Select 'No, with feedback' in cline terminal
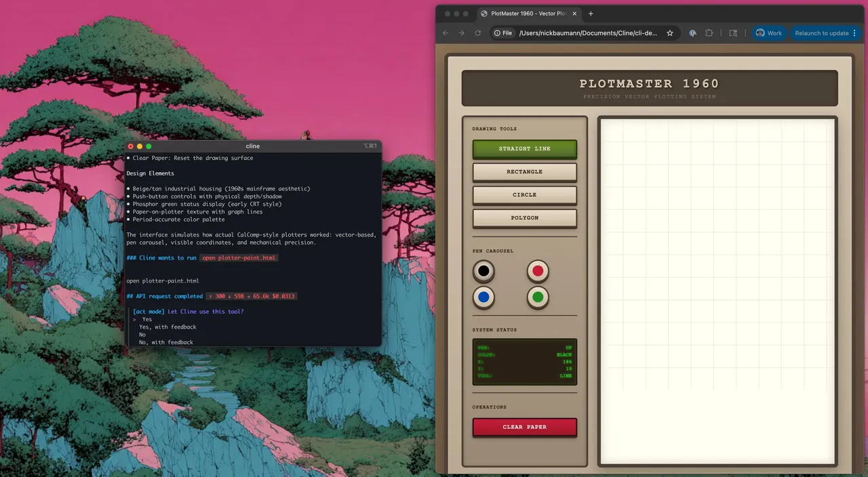This screenshot has width=868, height=477. (x=166, y=342)
